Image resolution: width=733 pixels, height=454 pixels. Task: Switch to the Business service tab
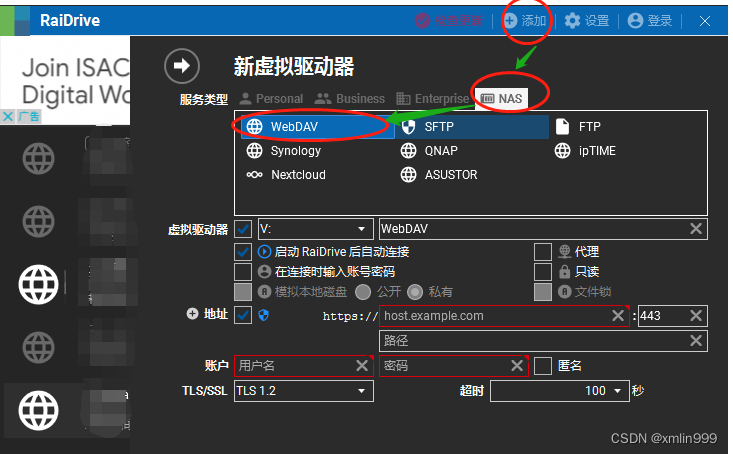click(350, 99)
